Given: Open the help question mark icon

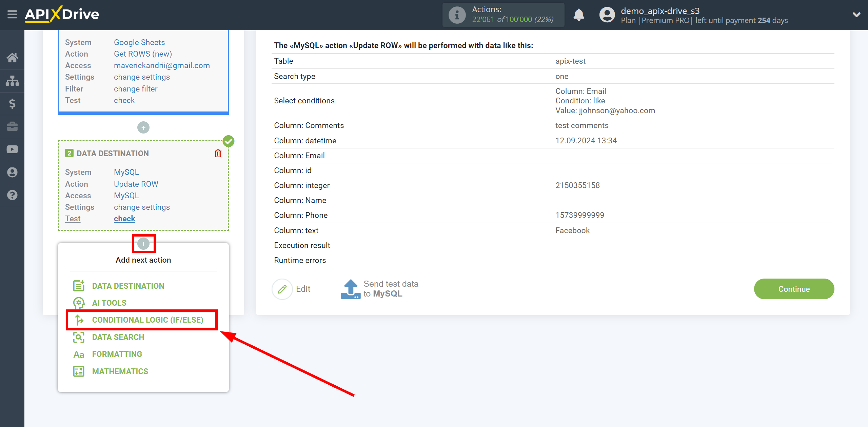Looking at the screenshot, I should pyautogui.click(x=12, y=195).
